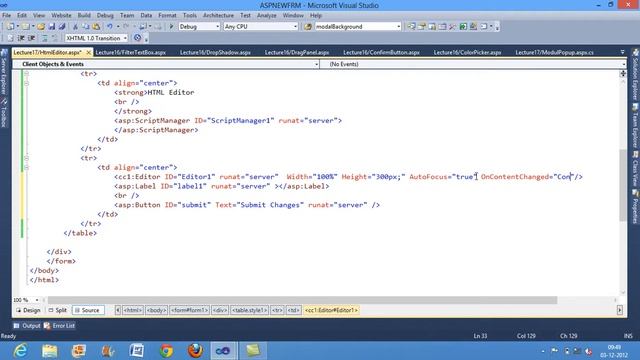The height and width of the screenshot is (360, 640).
Task: Click the Visual Studio taskbar icon
Action: [x=223, y=351]
